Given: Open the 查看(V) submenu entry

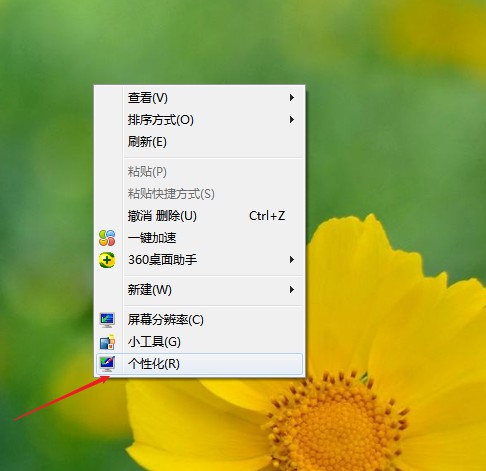Looking at the screenshot, I should [199, 98].
